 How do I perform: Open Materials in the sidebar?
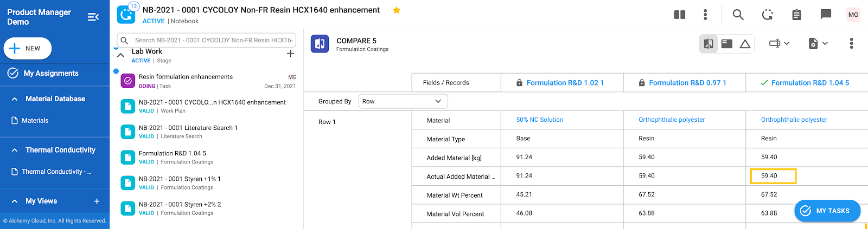click(35, 121)
